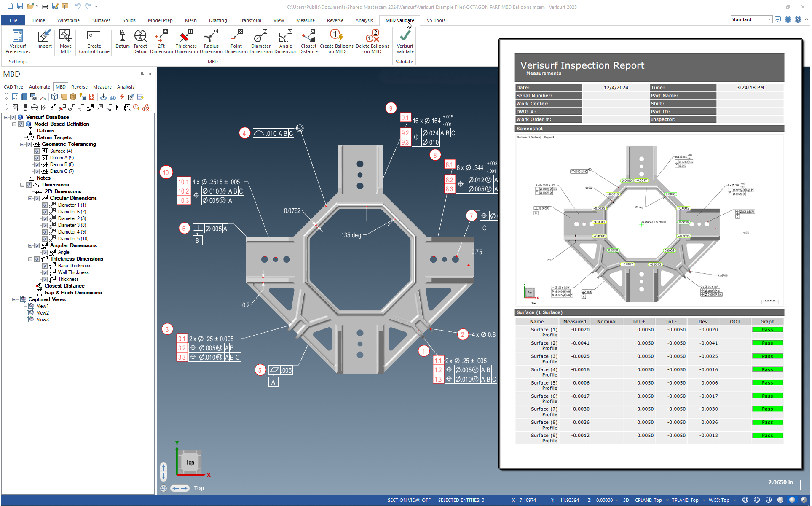Screen dimensions: 812x506
Task: Click the GF gap and flush icon in panel toolbar
Action: pos(127,108)
